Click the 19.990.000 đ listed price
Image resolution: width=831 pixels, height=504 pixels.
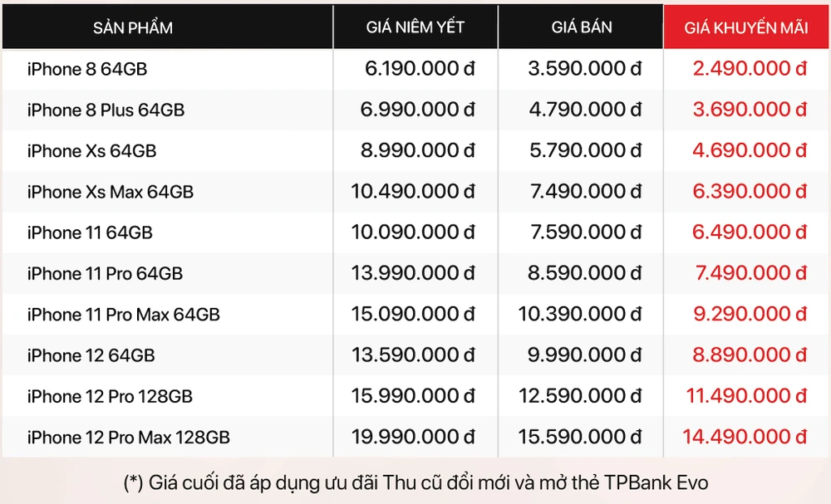coord(413,437)
